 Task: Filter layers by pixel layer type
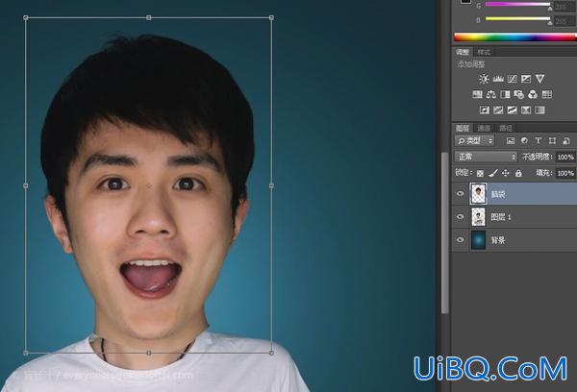click(x=511, y=141)
